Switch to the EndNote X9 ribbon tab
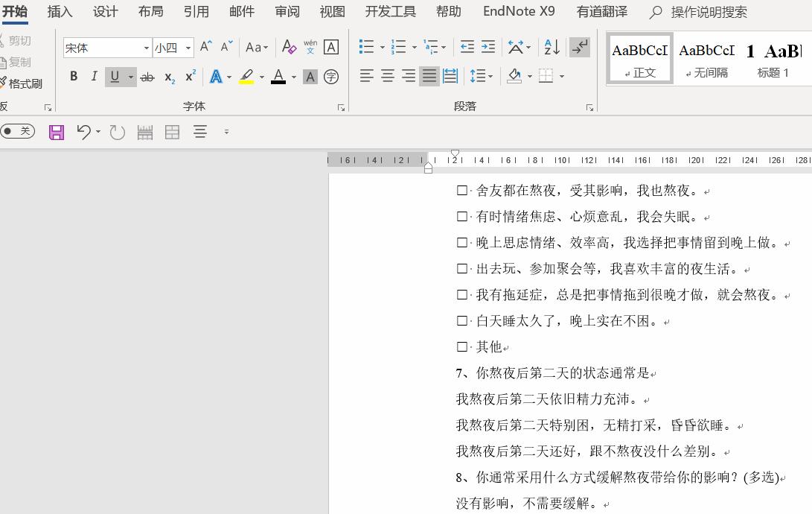The height and width of the screenshot is (514, 812). point(518,11)
